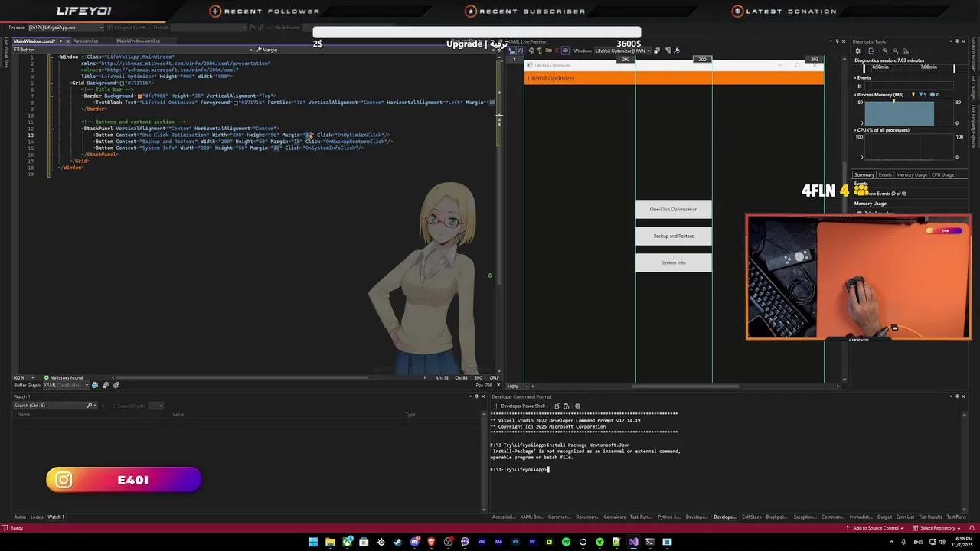This screenshot has height=551, width=980.
Task: Open the Solution Explorer side tab
Action: [974, 55]
